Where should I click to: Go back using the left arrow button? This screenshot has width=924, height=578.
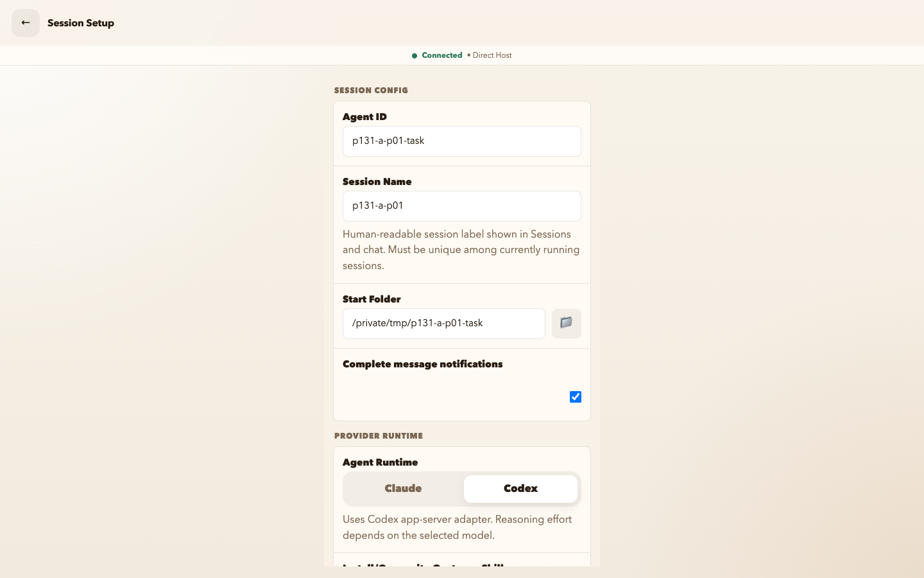(x=26, y=23)
